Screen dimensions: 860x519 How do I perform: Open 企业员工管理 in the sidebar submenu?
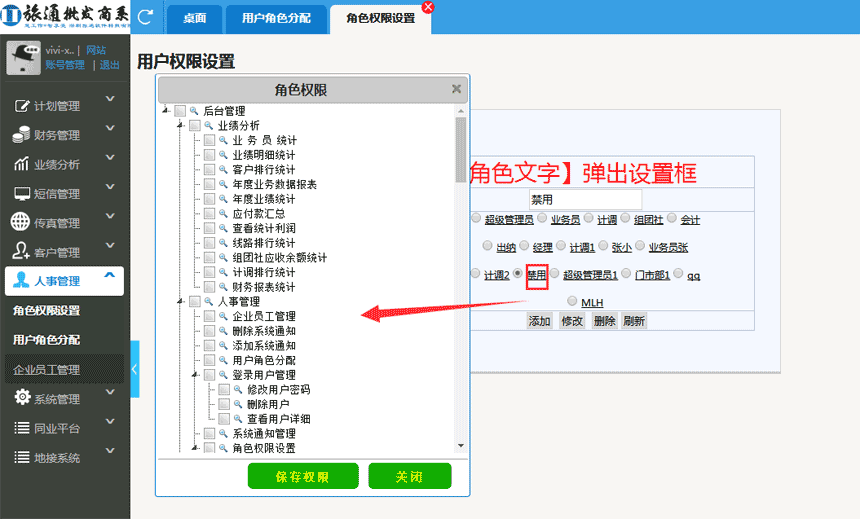[x=47, y=370]
